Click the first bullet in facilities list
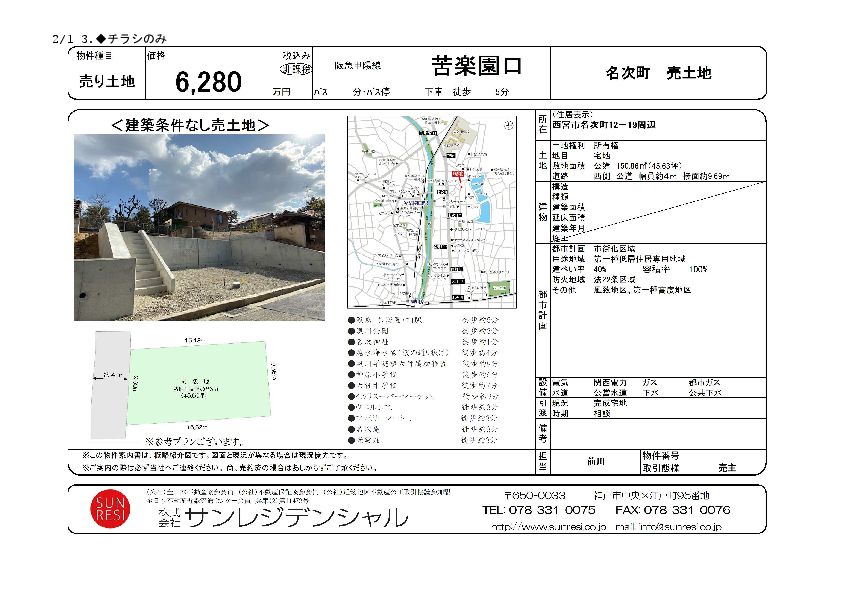Viewport: 842px width, 595px height. 351,321
